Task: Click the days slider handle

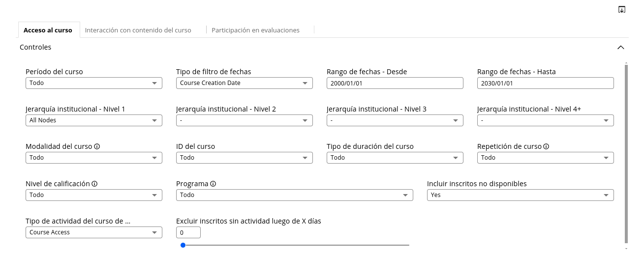Action: click(x=183, y=245)
